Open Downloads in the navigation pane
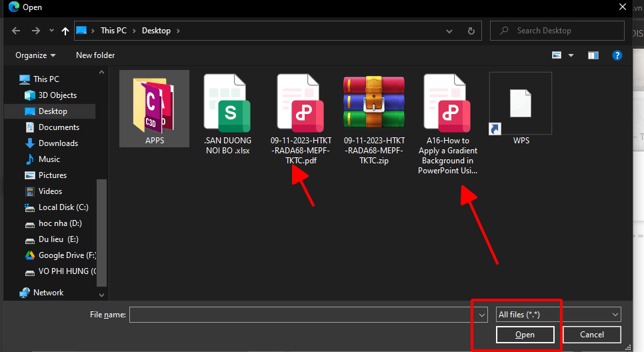 coord(58,143)
